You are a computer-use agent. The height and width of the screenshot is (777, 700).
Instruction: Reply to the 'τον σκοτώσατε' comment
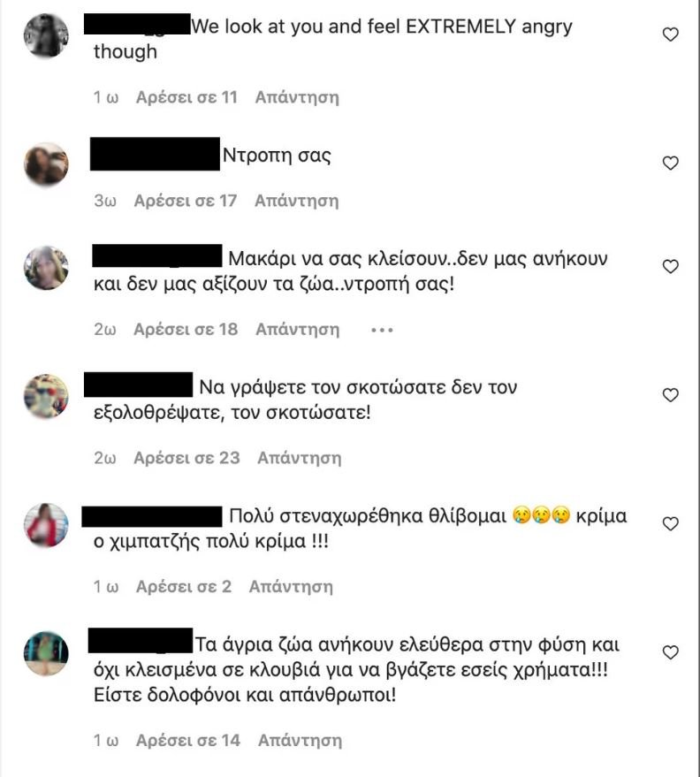tap(300, 459)
